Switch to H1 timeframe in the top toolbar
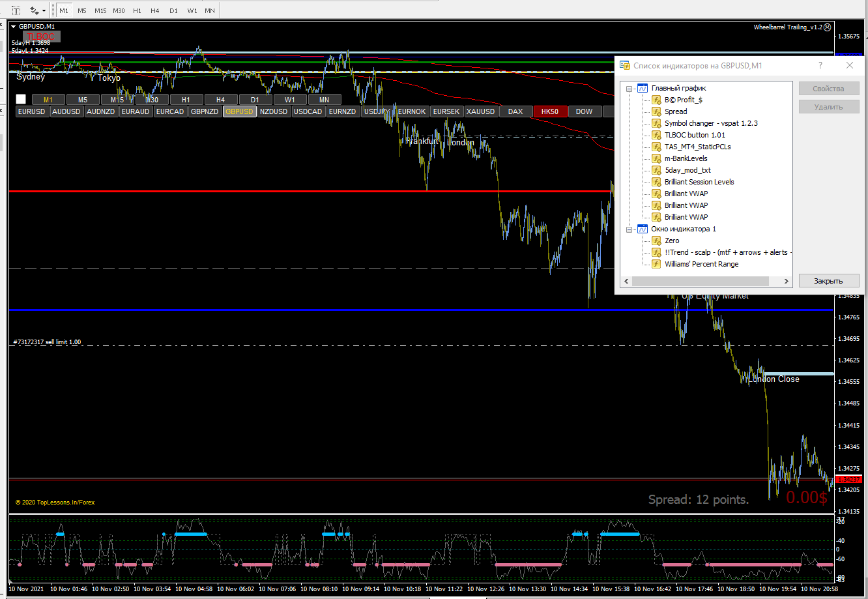 tap(137, 10)
